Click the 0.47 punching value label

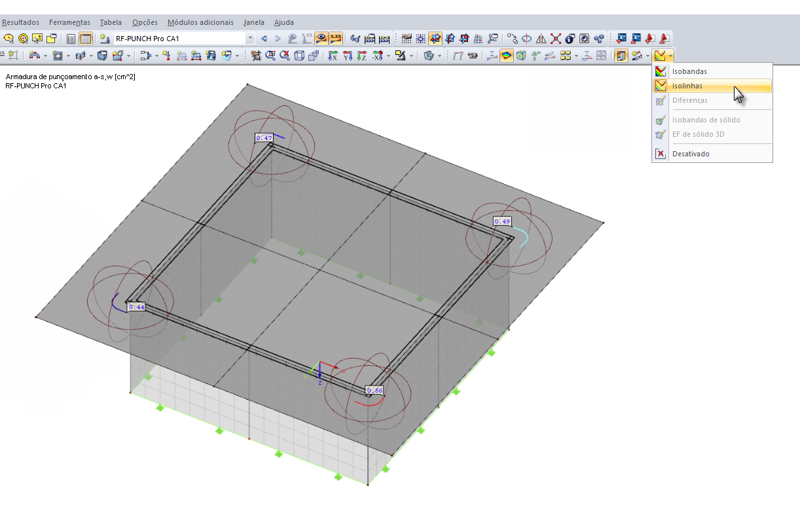[x=264, y=138]
